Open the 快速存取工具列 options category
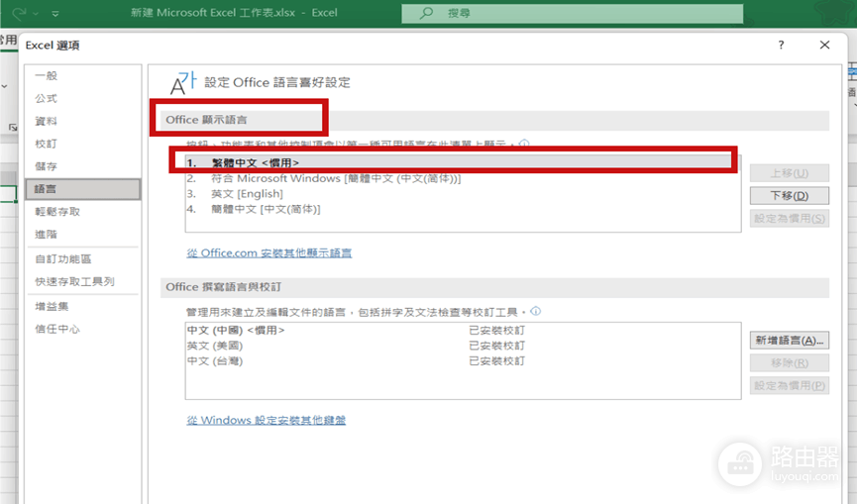 point(75,281)
